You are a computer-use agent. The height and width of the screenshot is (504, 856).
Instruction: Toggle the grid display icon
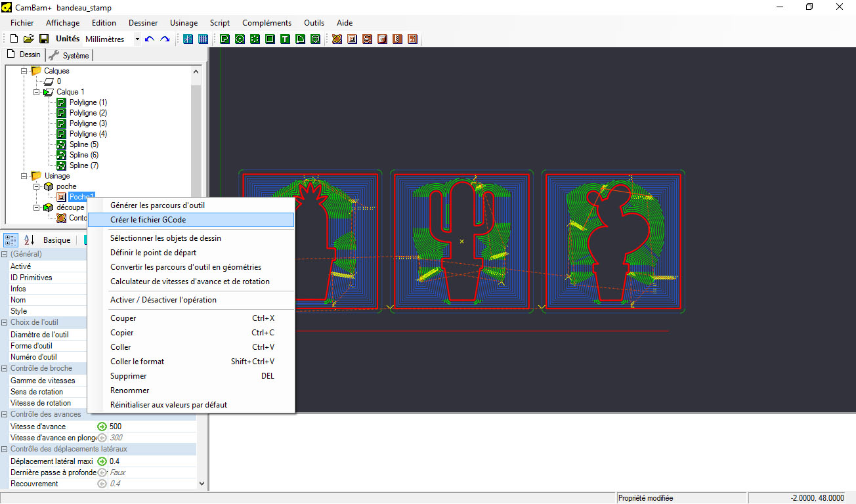[x=203, y=39]
